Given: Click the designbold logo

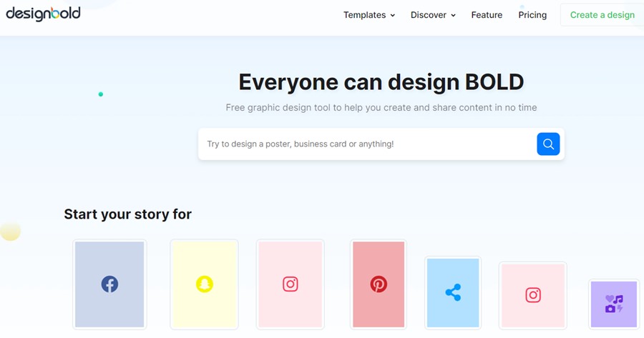Looking at the screenshot, I should point(43,14).
